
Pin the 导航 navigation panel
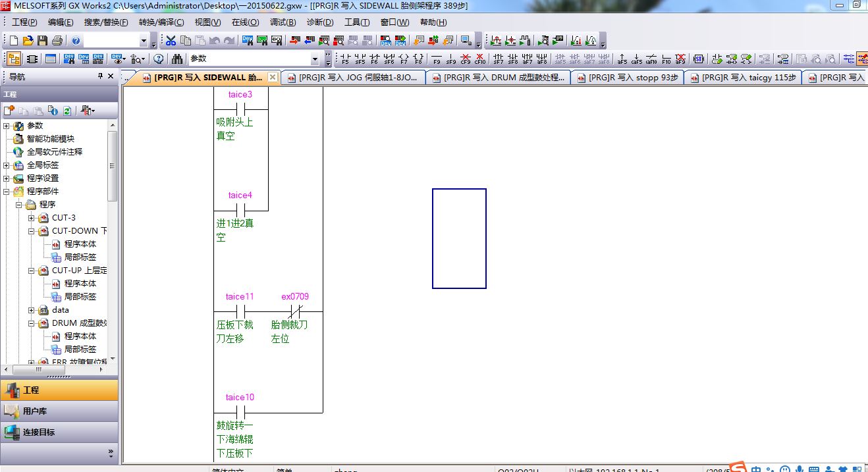pos(100,76)
